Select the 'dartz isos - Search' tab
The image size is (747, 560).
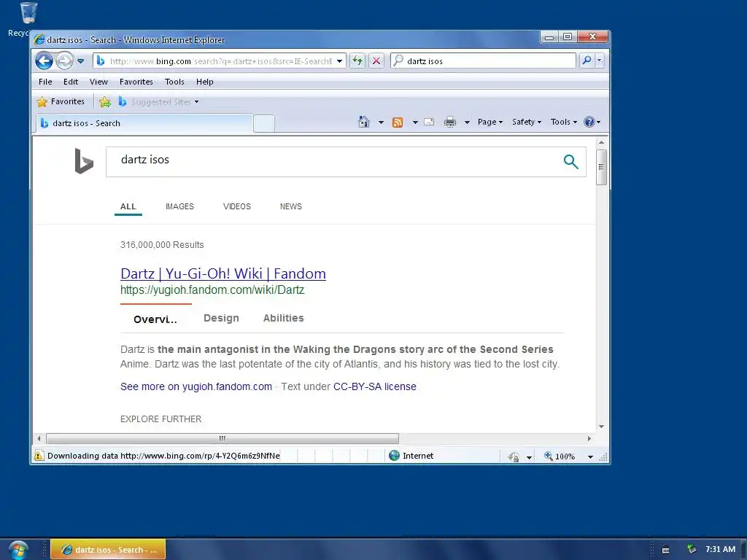144,123
